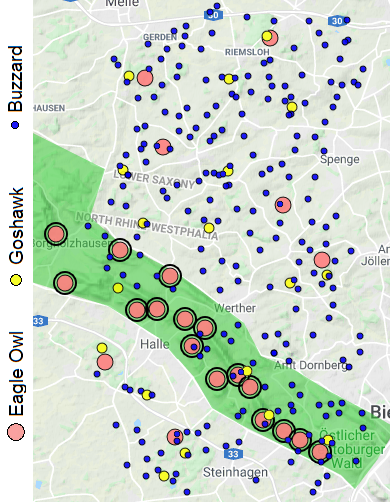The width and height of the screenshot is (390, 502).
Task: Click the A30 shield at top right
Action: [336, 21]
